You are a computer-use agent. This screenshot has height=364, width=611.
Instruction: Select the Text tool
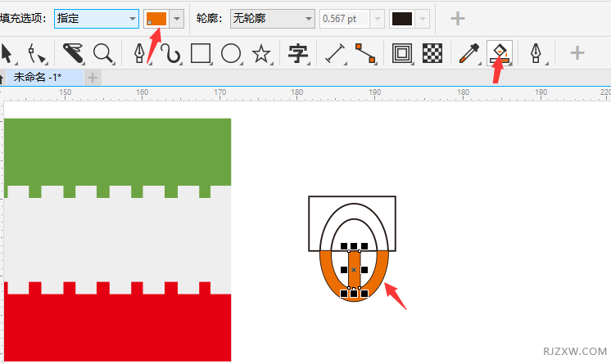coord(298,53)
